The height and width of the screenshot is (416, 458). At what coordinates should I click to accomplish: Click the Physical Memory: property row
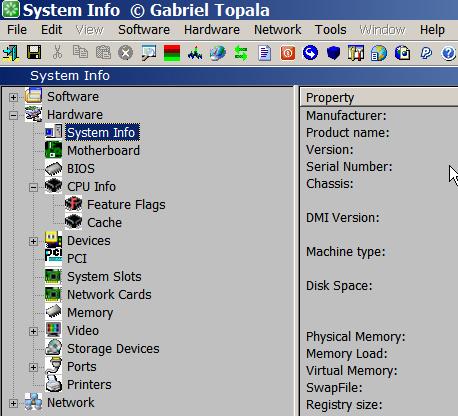356,337
